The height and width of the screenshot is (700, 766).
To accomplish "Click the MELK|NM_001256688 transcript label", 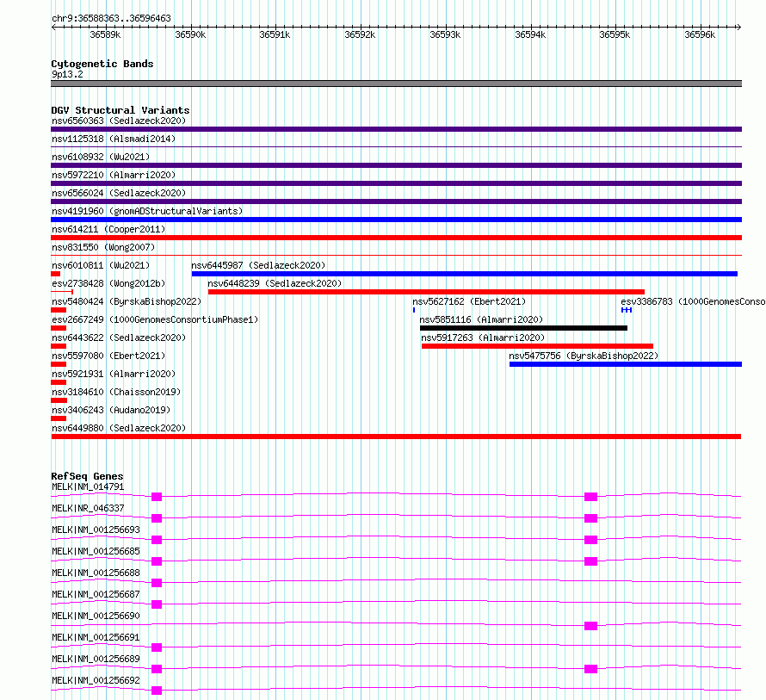I will click(x=96, y=573).
